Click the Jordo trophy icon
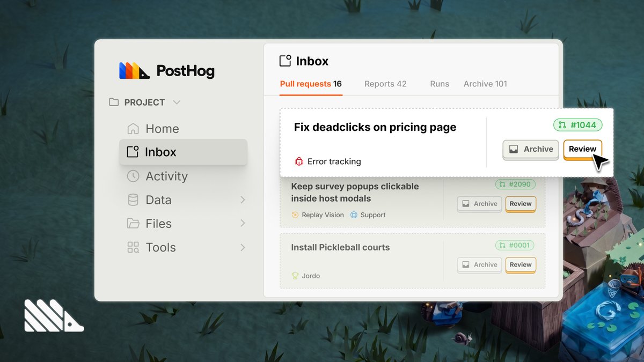 click(x=295, y=276)
